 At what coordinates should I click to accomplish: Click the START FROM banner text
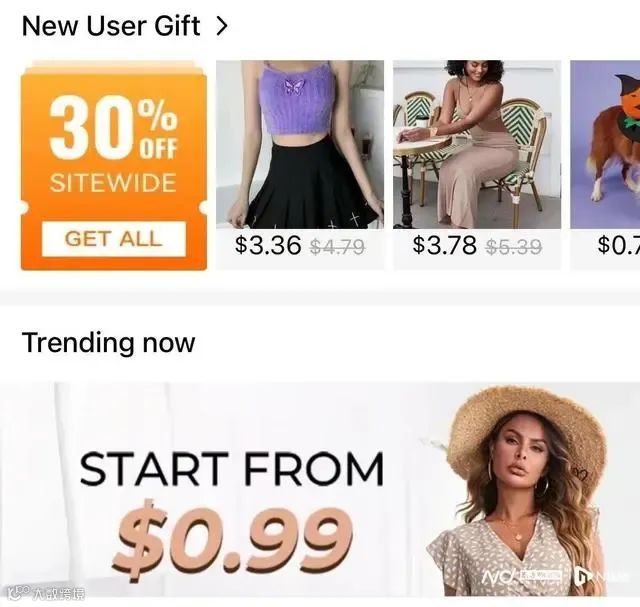232,469
